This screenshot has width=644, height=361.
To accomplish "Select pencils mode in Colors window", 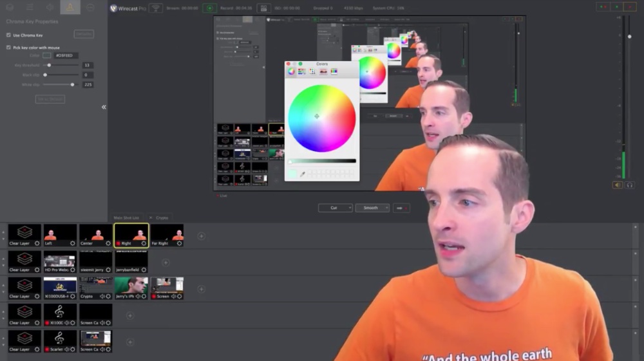I will pyautogui.click(x=334, y=71).
